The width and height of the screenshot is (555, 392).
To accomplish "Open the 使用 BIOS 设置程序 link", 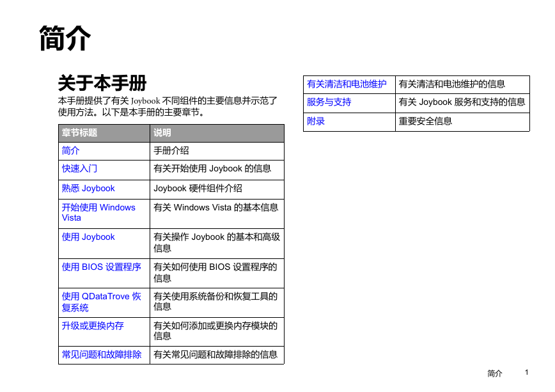I will pos(101,267).
